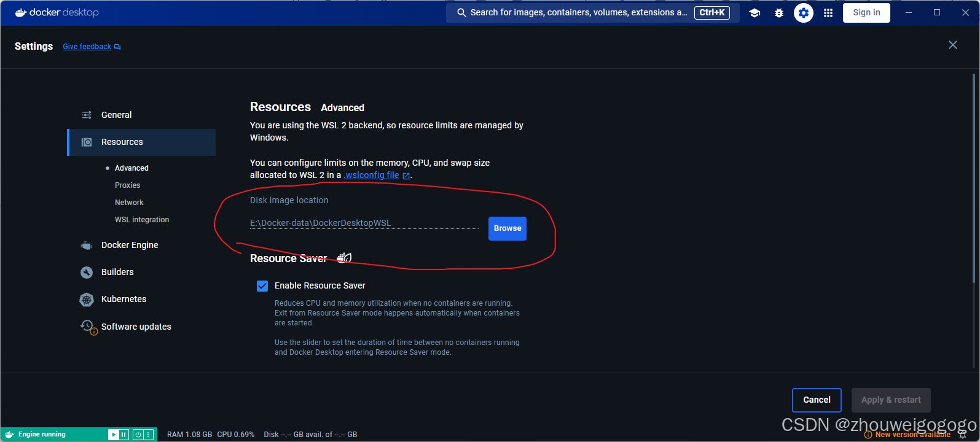This screenshot has height=442, width=980.
Task: Open the three-dot engine menu
Action: point(148,435)
